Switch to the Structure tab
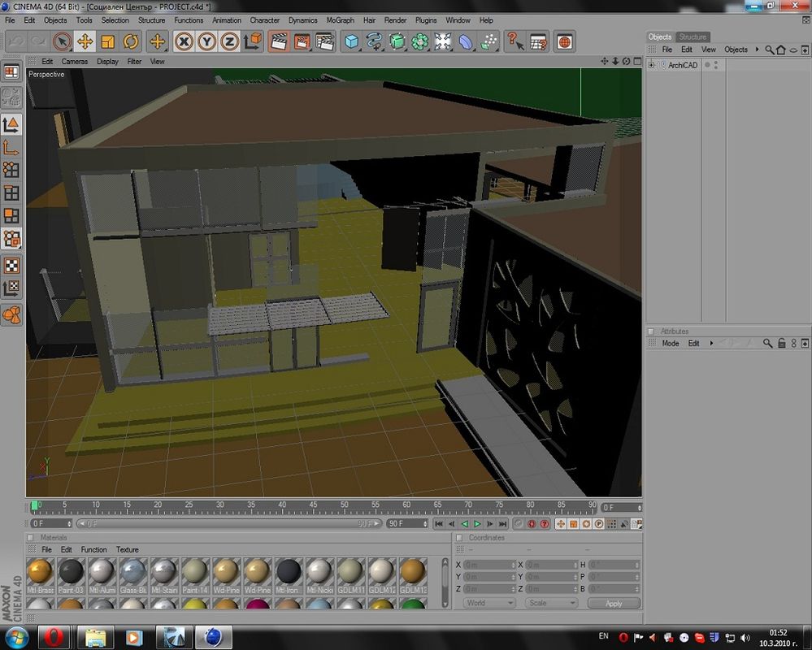This screenshot has width=812, height=650. click(x=693, y=37)
